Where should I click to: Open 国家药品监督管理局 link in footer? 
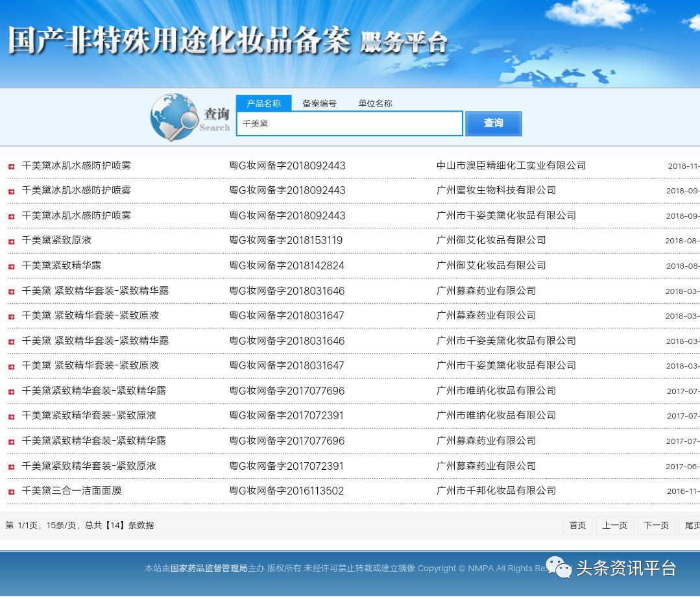(208, 568)
